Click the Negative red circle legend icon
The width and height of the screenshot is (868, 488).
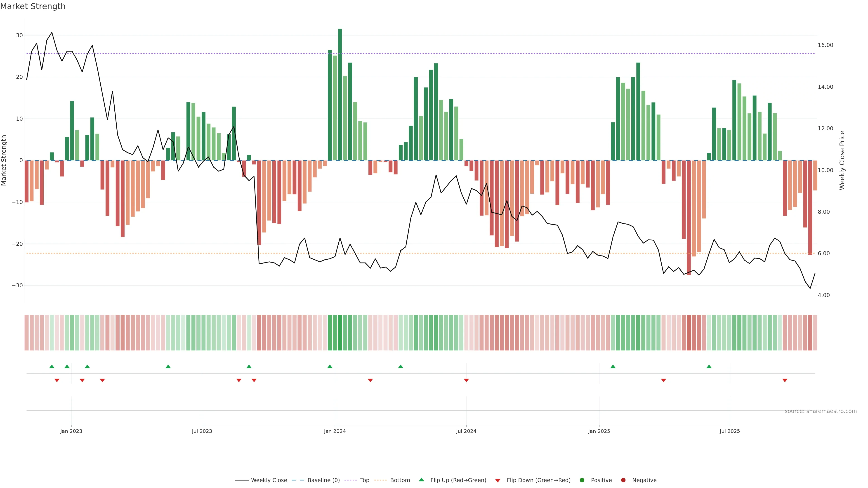623,480
